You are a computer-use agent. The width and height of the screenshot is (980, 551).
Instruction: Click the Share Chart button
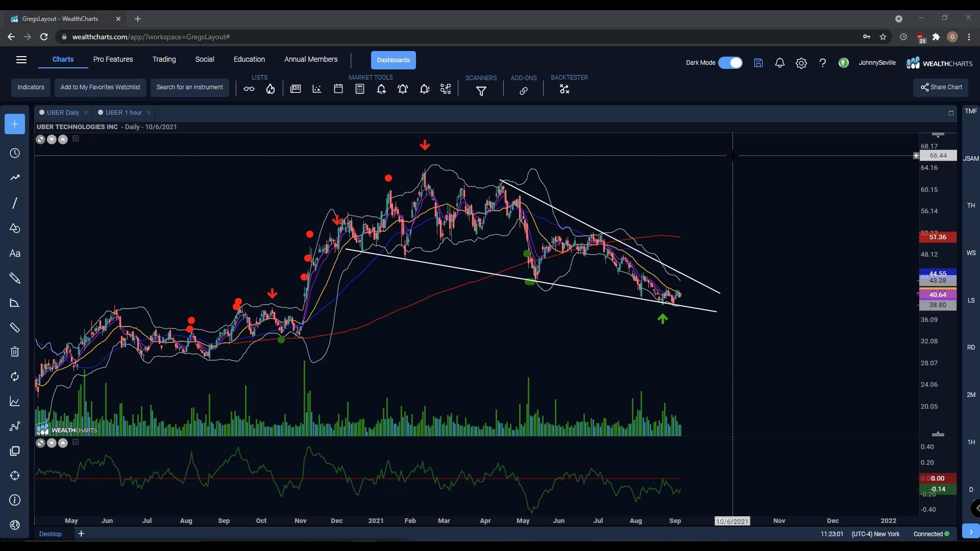941,87
